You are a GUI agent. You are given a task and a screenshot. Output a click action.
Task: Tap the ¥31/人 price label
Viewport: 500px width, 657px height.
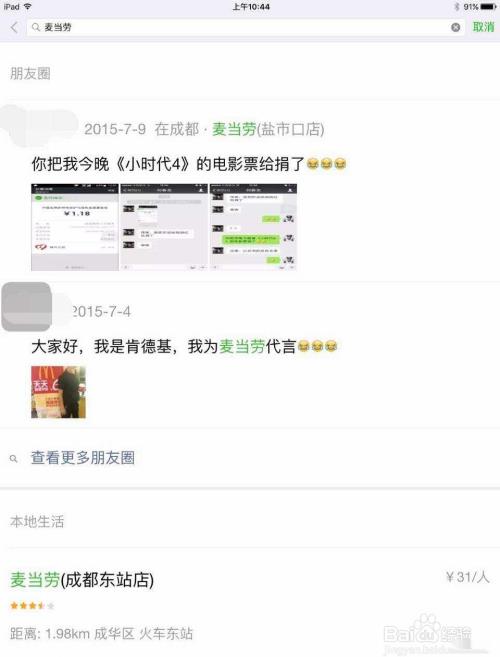(x=468, y=577)
